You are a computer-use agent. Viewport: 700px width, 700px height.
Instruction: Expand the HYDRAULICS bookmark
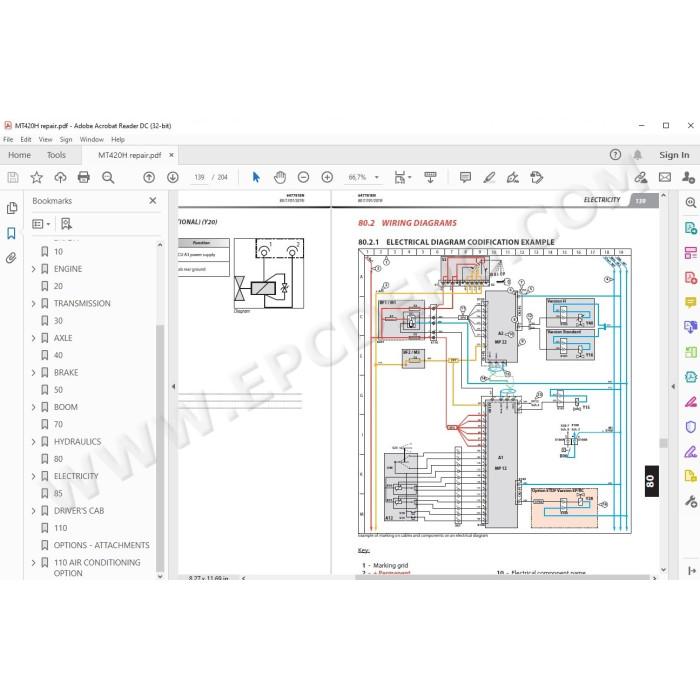click(x=33, y=442)
